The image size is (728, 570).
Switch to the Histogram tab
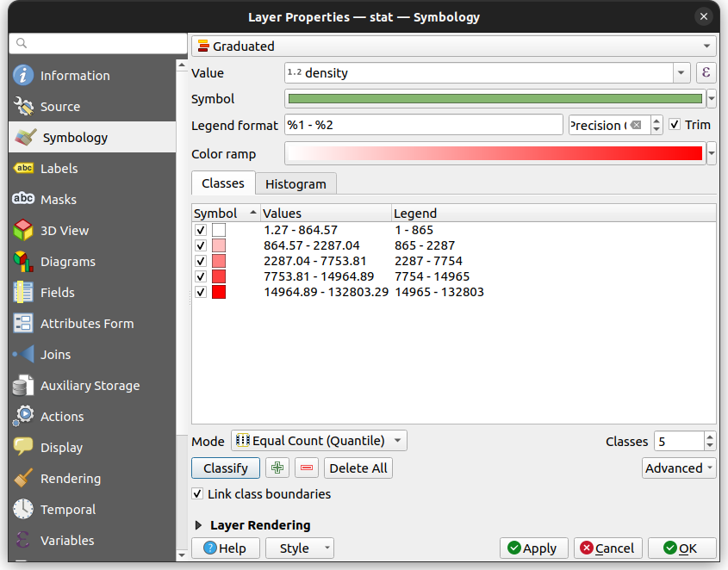click(296, 183)
